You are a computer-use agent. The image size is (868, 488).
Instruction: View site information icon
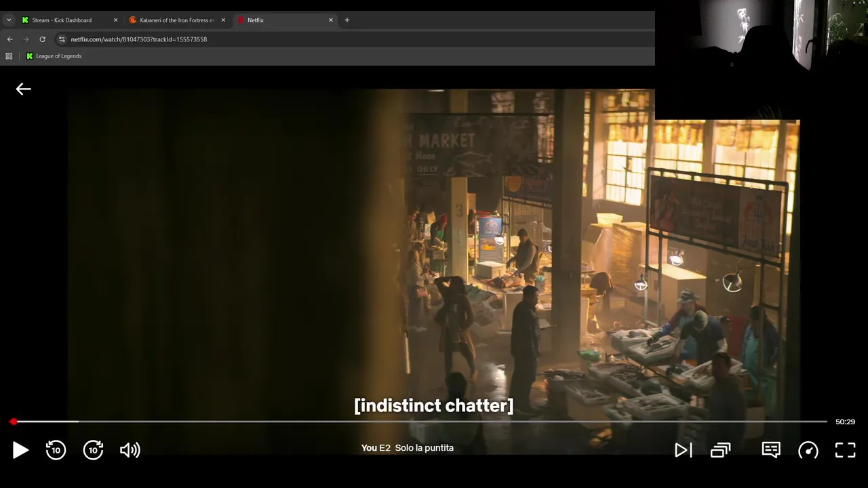pyautogui.click(x=62, y=39)
